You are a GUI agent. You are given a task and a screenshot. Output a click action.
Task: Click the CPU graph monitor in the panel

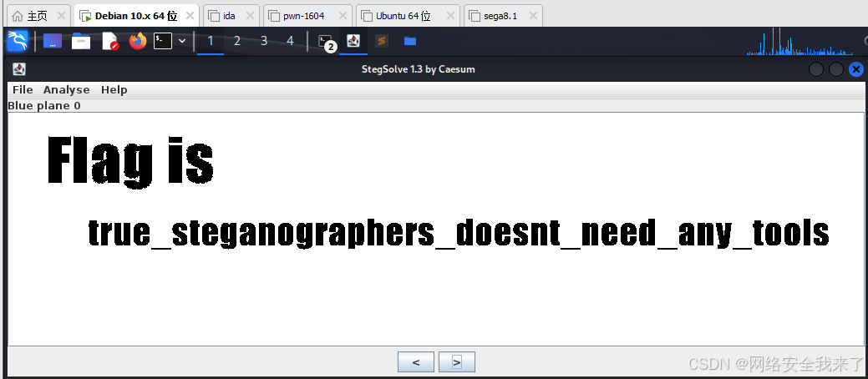pyautogui.click(x=799, y=42)
